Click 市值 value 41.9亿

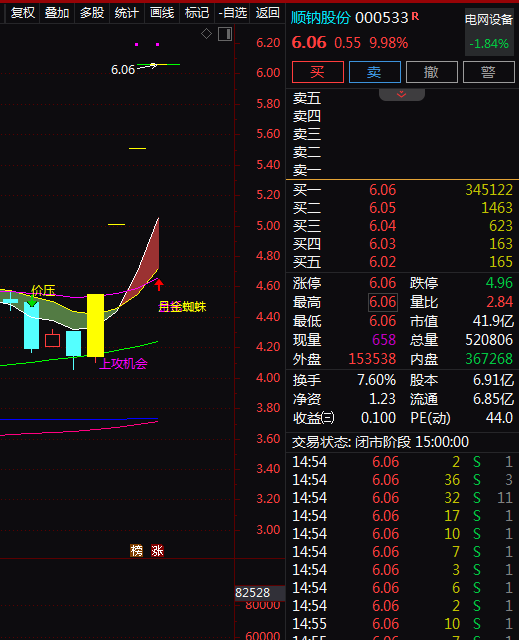click(493, 321)
